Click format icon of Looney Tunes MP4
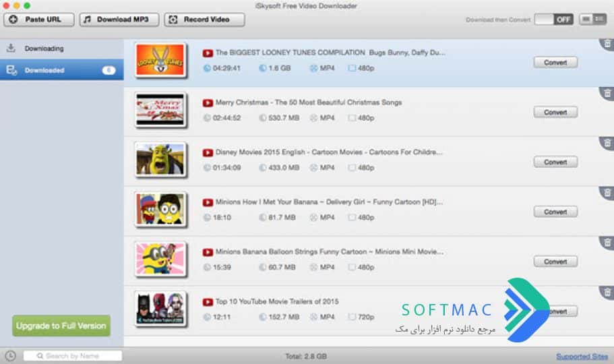The width and height of the screenshot is (614, 364). coord(313,68)
